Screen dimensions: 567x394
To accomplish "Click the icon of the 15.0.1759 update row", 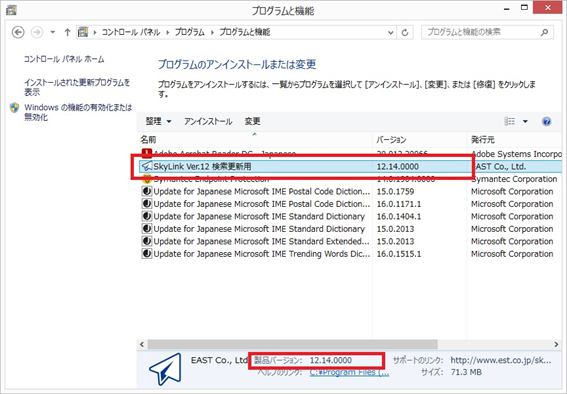I will point(146,192).
